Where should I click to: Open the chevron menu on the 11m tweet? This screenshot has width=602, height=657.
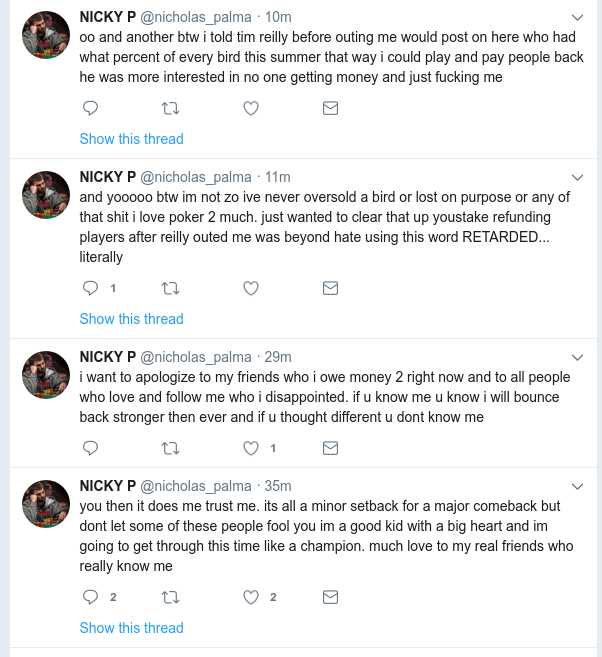coord(577,177)
